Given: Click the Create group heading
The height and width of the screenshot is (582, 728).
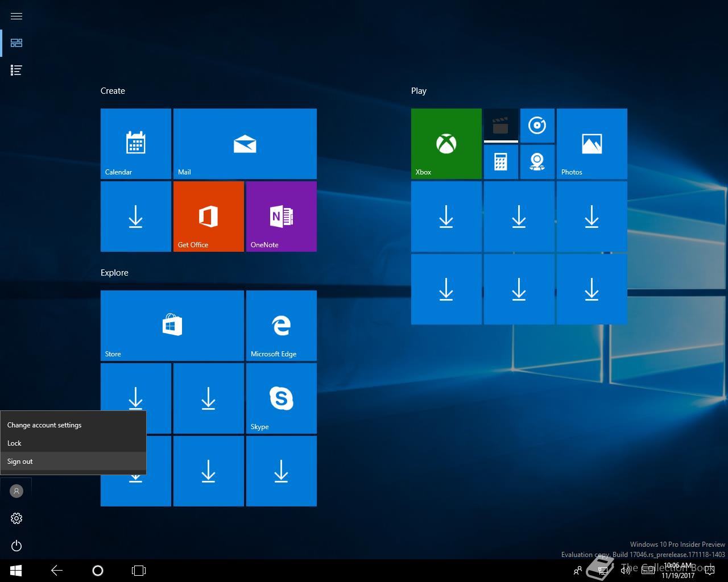Looking at the screenshot, I should (x=113, y=91).
